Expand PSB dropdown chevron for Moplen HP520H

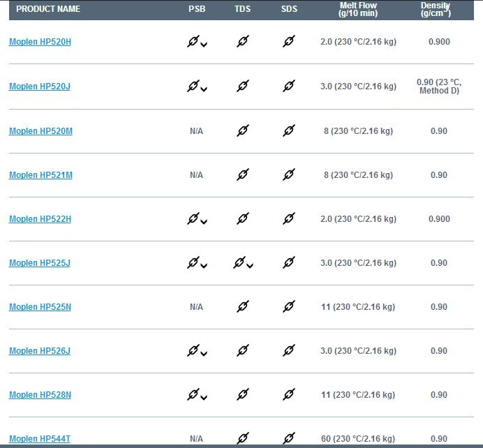pos(204,45)
